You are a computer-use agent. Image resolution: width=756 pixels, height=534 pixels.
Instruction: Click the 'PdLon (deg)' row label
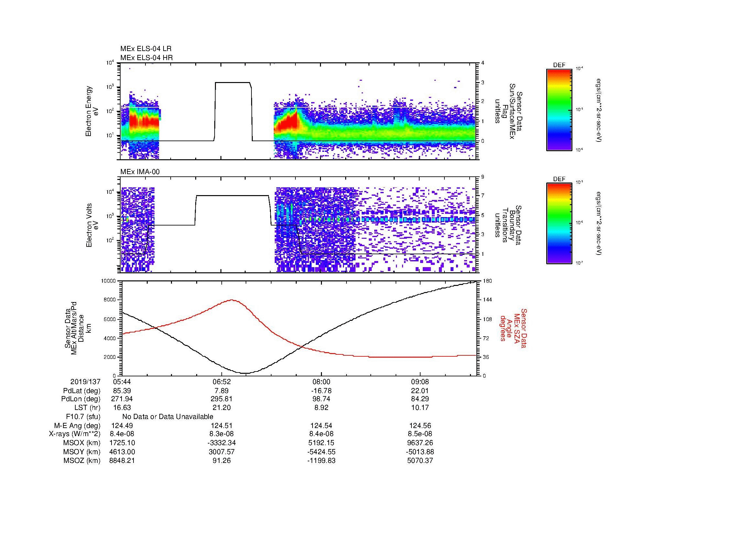coord(81,399)
